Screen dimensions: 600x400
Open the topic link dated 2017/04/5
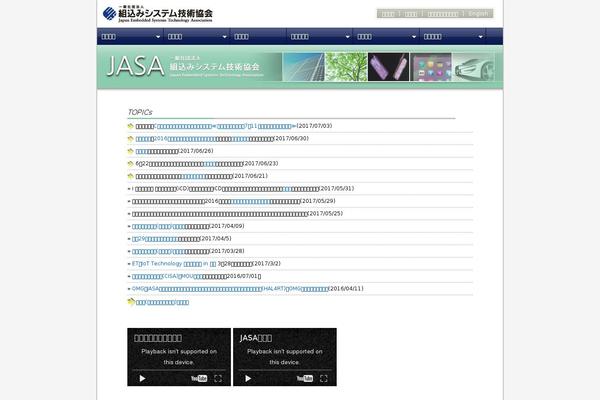point(155,239)
